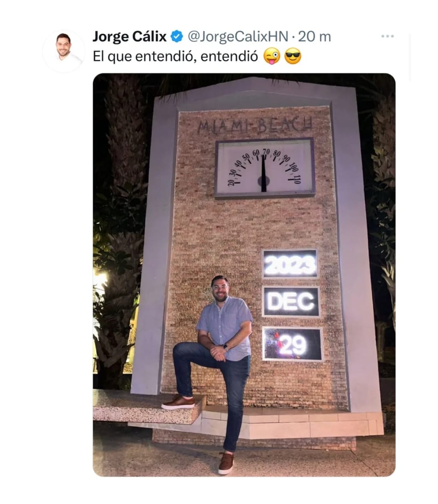Click the illuminated 2023 year sign
This screenshot has height=504, width=438.
290,264
